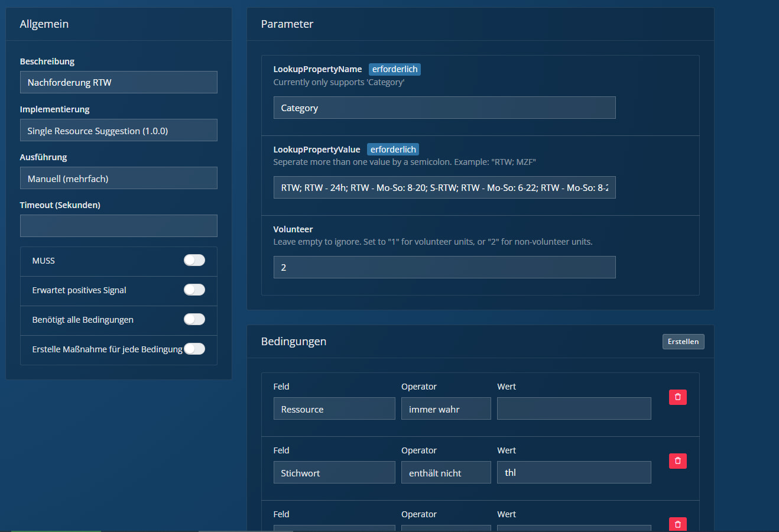Viewport: 779px width, 532px height.
Task: Enable the MUSS toggle
Action: tap(194, 260)
